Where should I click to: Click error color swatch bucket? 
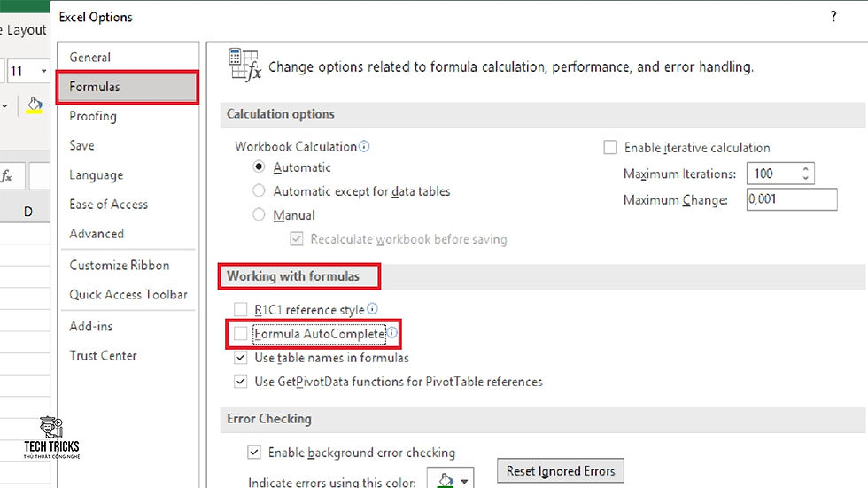click(x=445, y=480)
